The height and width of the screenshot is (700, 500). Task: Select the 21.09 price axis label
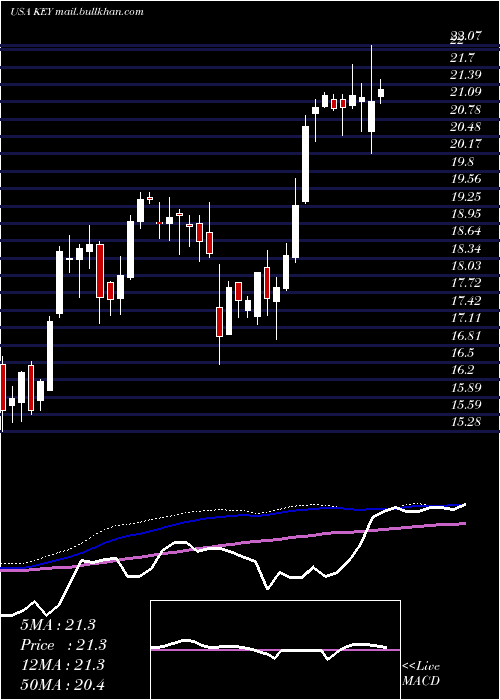[466, 92]
